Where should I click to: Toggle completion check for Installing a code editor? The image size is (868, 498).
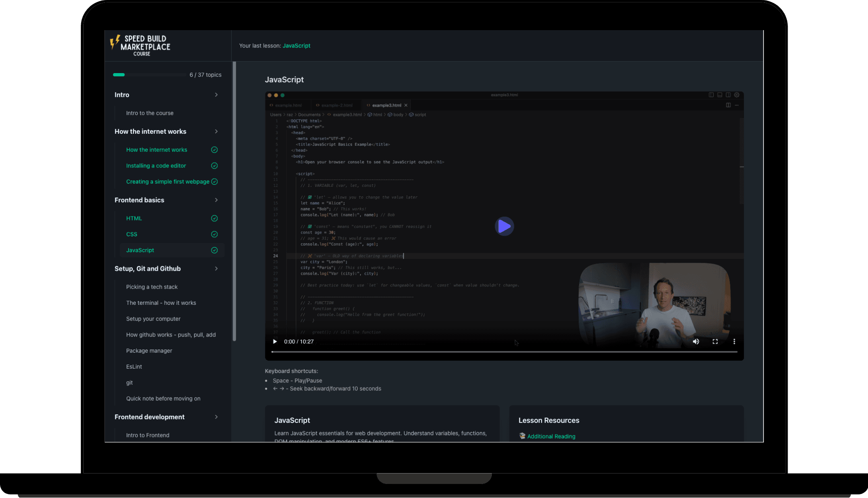215,166
